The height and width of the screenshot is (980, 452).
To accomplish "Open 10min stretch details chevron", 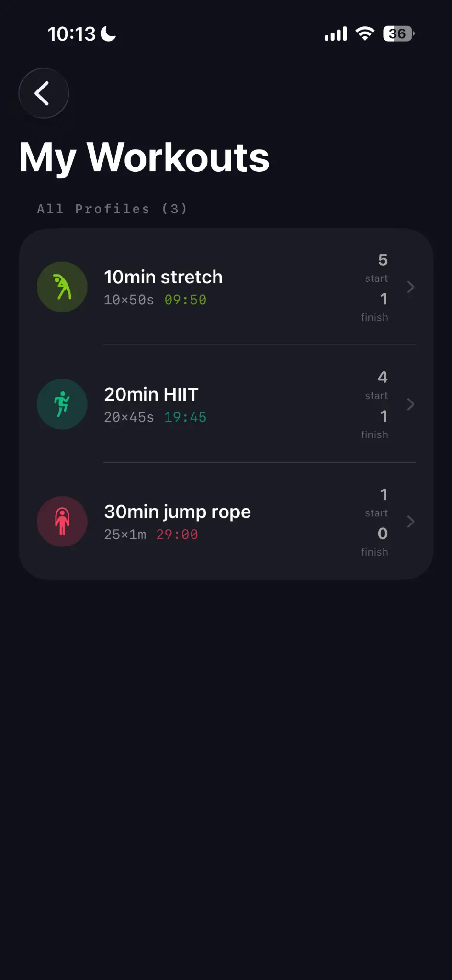I will click(410, 287).
